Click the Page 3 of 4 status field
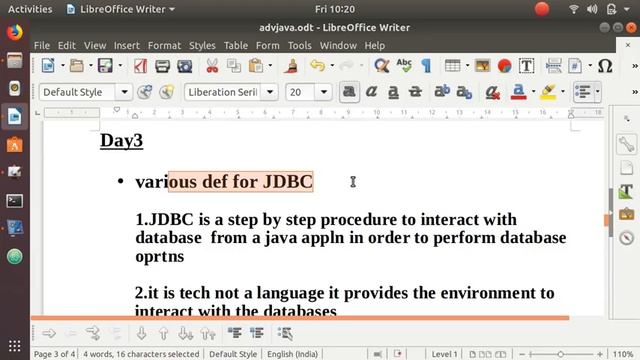 (x=54, y=354)
